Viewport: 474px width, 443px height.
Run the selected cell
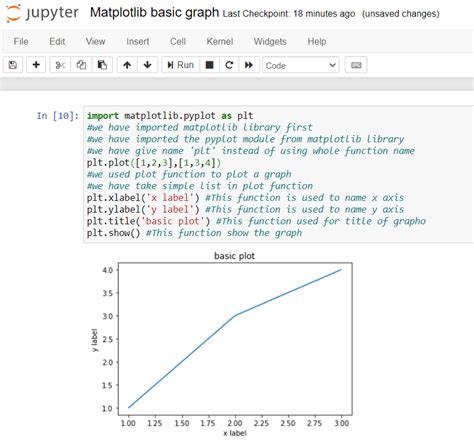pyautogui.click(x=181, y=65)
